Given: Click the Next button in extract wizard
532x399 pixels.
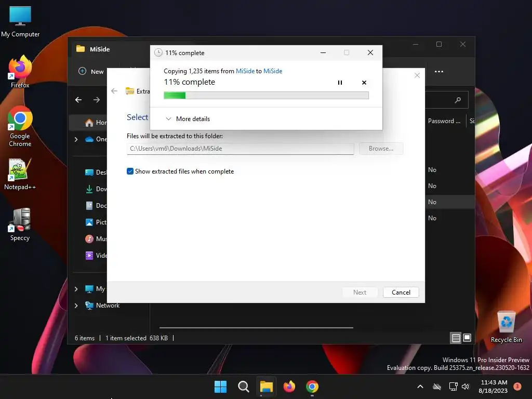Looking at the screenshot, I should point(360,292).
